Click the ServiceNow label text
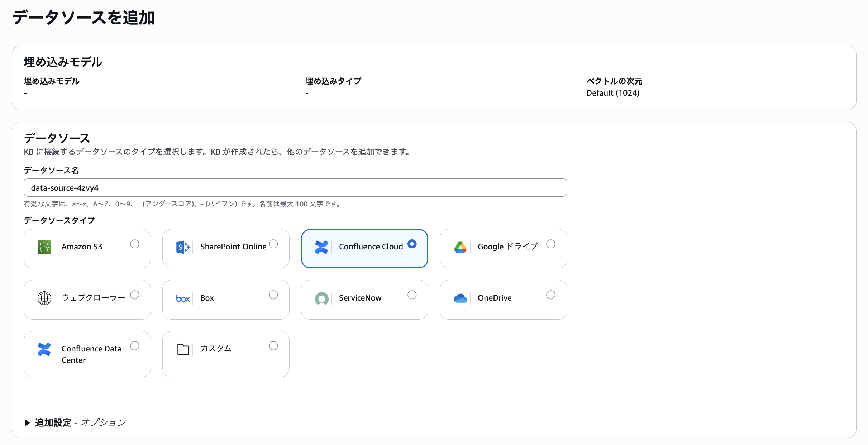Image resolution: width=868 pixels, height=445 pixels. [x=360, y=298]
